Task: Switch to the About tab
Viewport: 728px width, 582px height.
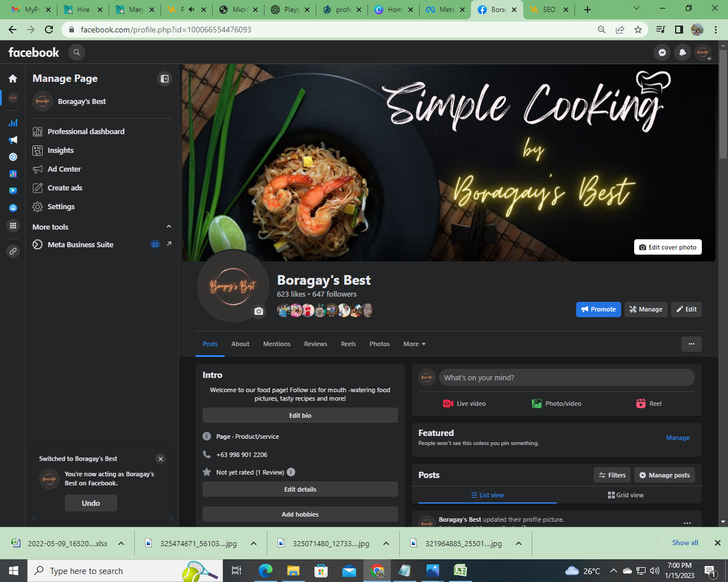Action: [240, 344]
